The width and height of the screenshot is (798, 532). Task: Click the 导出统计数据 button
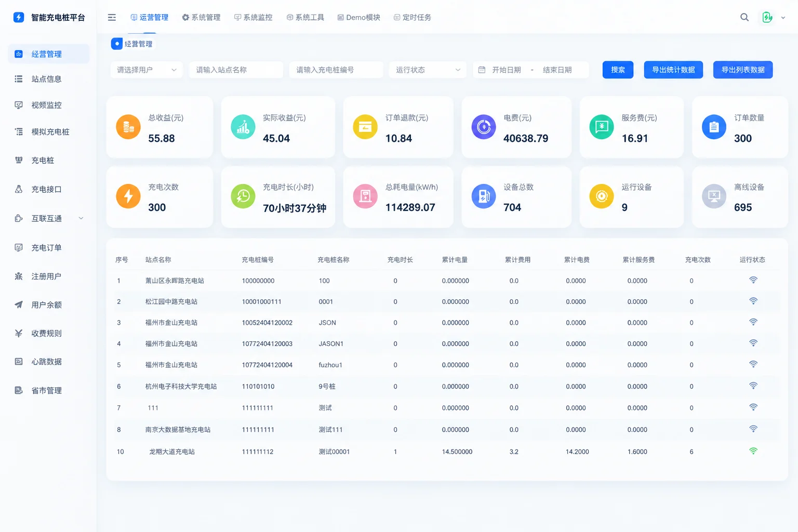coord(673,70)
